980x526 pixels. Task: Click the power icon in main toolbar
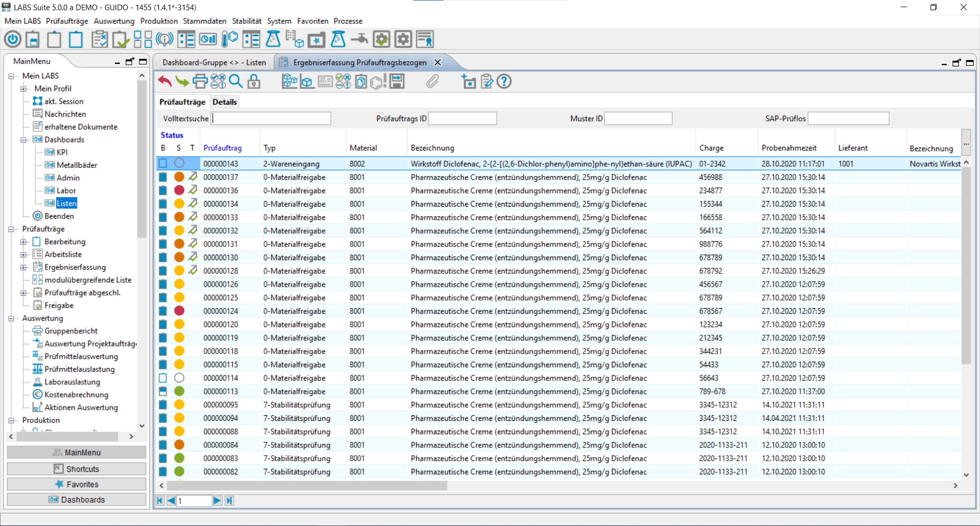click(x=13, y=39)
